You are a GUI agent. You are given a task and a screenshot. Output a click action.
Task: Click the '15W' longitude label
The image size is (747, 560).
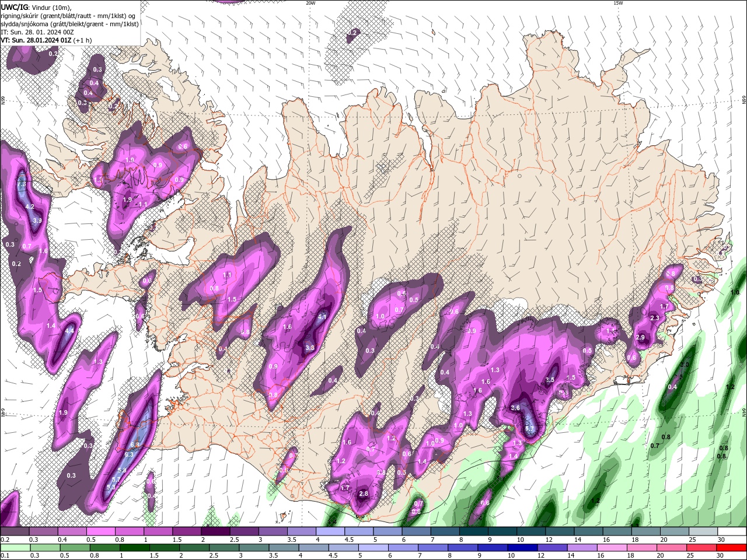pos(618,3)
